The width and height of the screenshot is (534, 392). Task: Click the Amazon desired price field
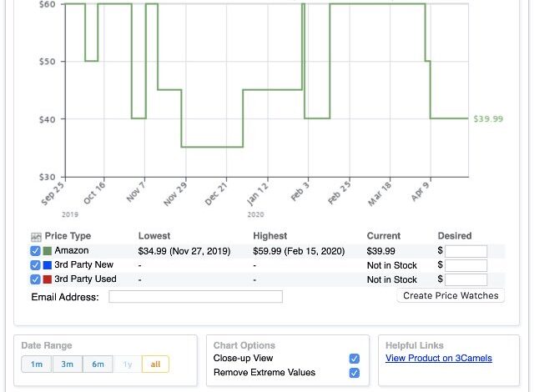[x=466, y=251]
